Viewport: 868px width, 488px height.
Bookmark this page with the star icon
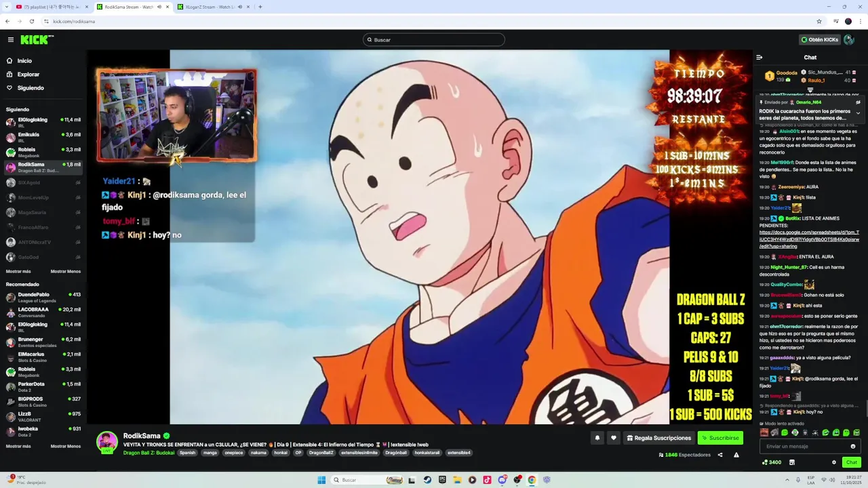[x=818, y=21]
